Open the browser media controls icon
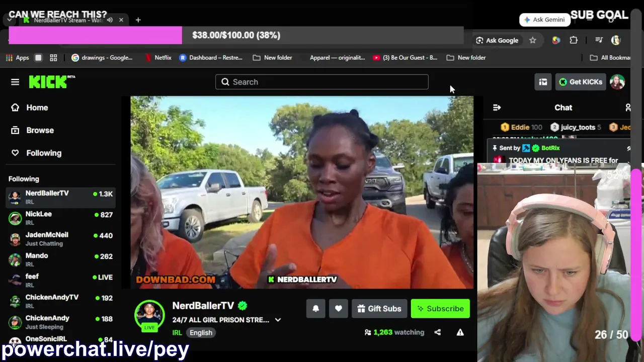This screenshot has width=644, height=362. click(x=599, y=40)
